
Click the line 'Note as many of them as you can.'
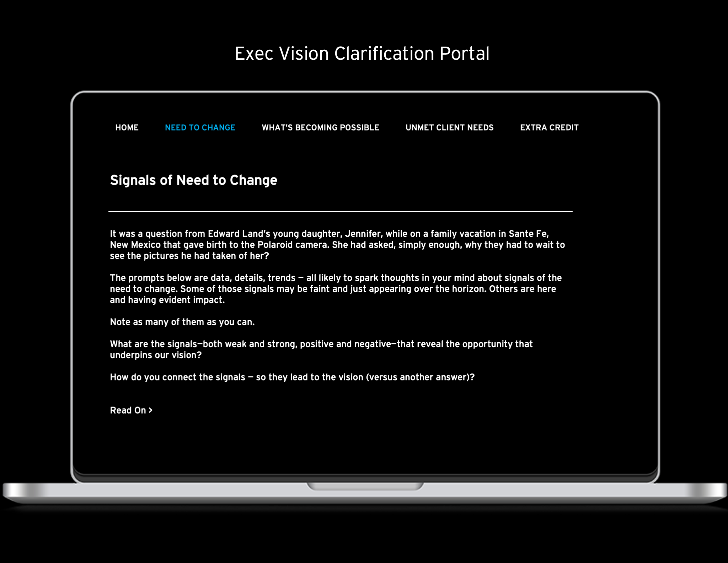click(x=182, y=322)
